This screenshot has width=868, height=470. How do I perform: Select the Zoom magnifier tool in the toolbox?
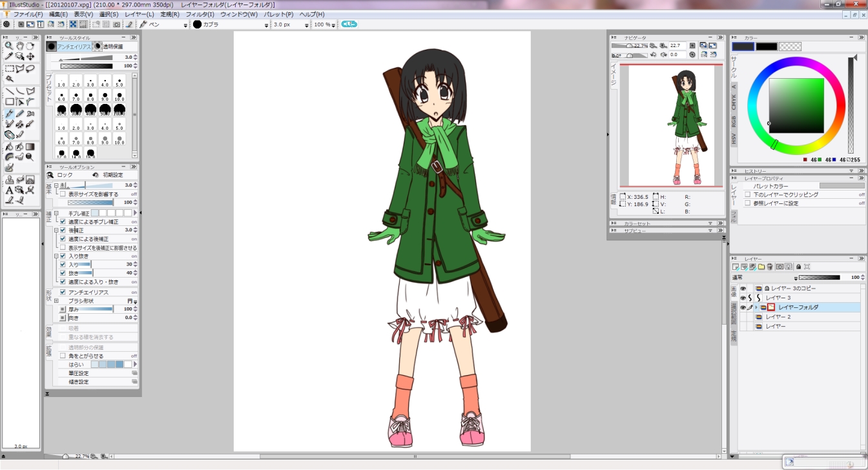click(9, 46)
